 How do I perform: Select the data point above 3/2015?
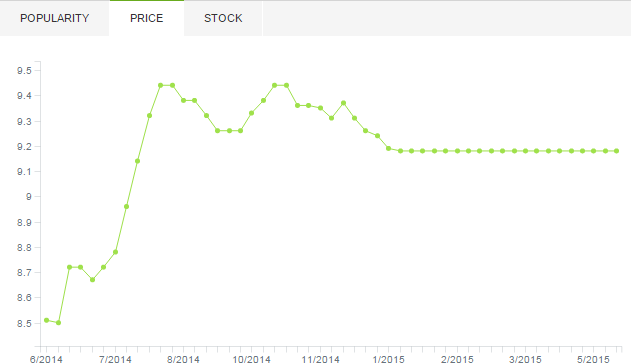tap(525, 151)
